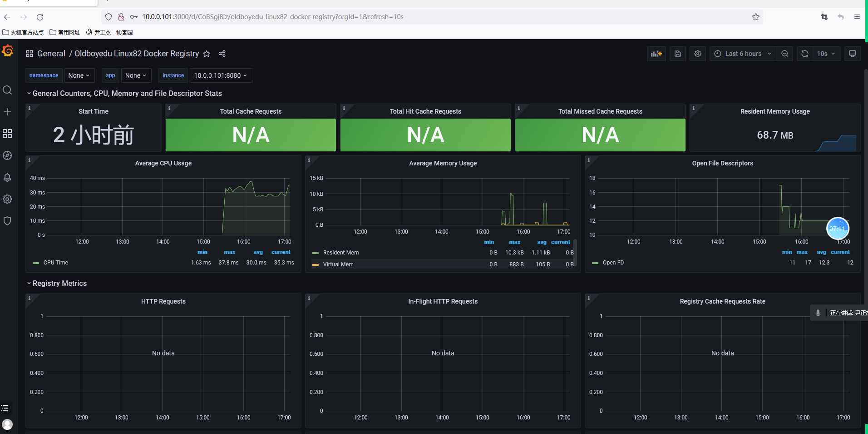Sort Open File Descriptors legend by current
This screenshot has width=868, height=434.
point(840,252)
